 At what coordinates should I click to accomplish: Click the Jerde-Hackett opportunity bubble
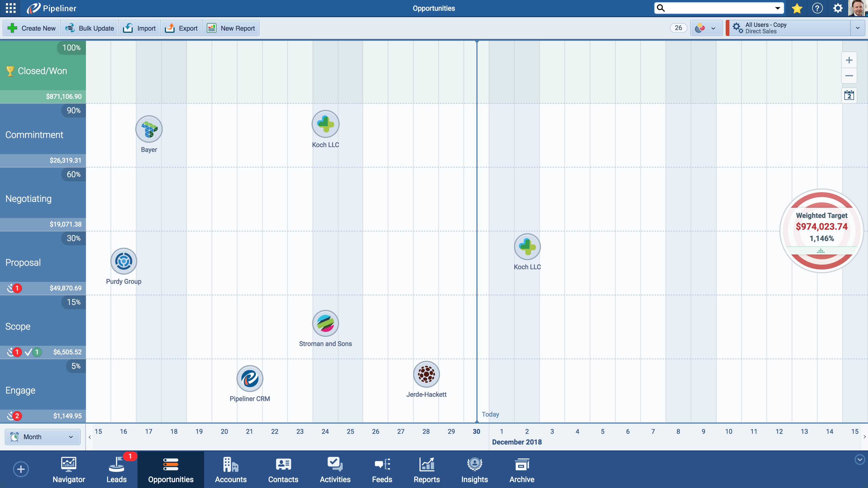(x=426, y=374)
